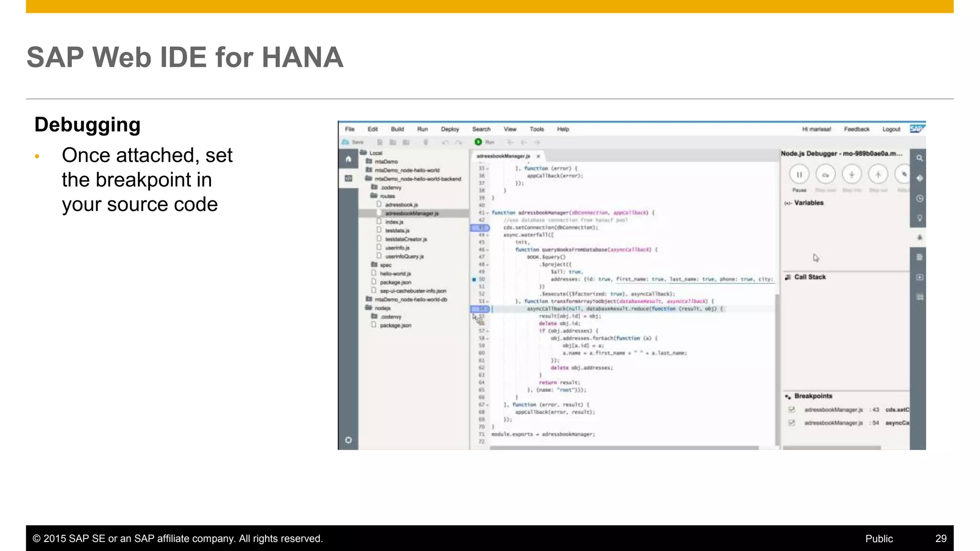Image resolution: width=980 pixels, height=551 pixels.
Task: Expand the spec folder
Action: (x=374, y=264)
